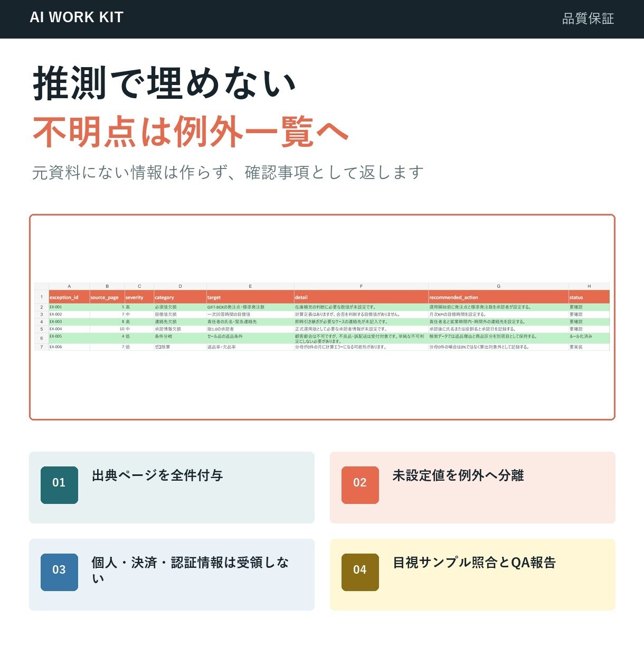Select column F header in spreadsheet

coord(361,286)
